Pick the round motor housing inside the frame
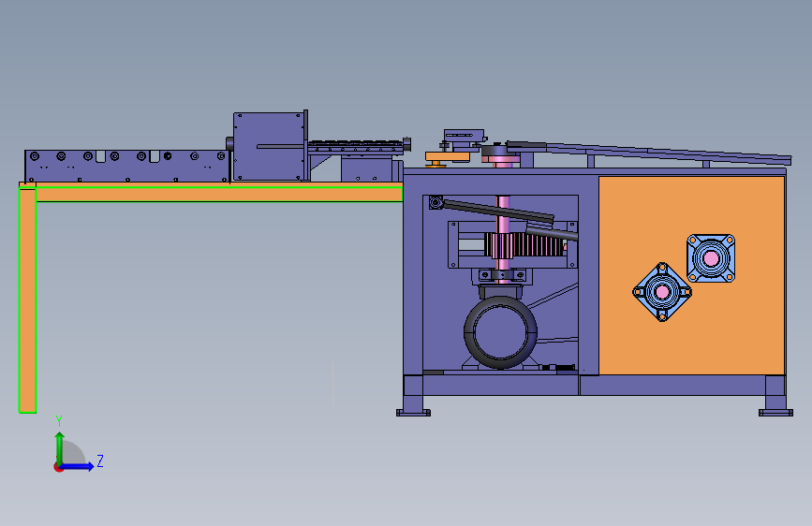This screenshot has height=526, width=812. coord(500,332)
